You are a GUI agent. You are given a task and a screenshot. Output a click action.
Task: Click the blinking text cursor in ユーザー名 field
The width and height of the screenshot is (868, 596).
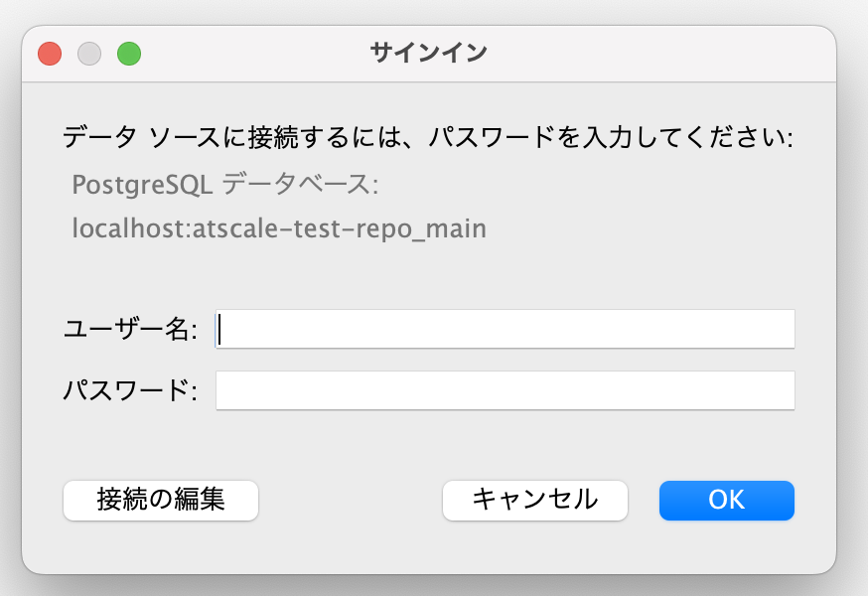(x=220, y=330)
